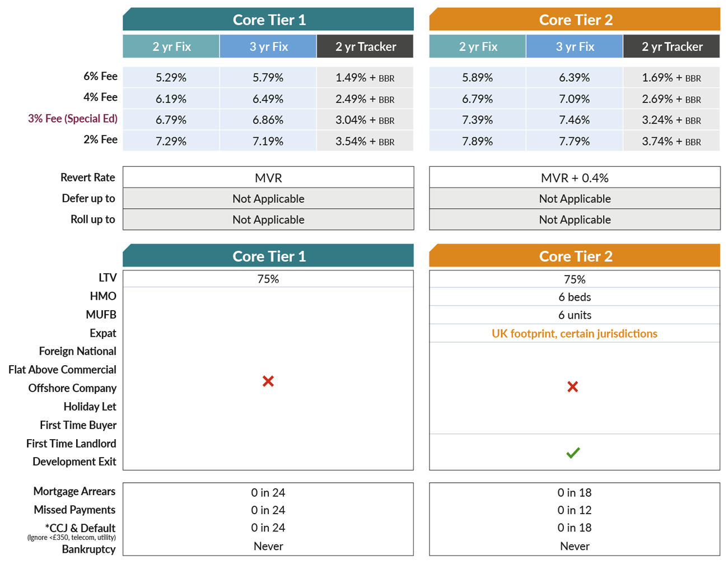Click Core Tier 1 3 yr Fix column header

(268, 46)
